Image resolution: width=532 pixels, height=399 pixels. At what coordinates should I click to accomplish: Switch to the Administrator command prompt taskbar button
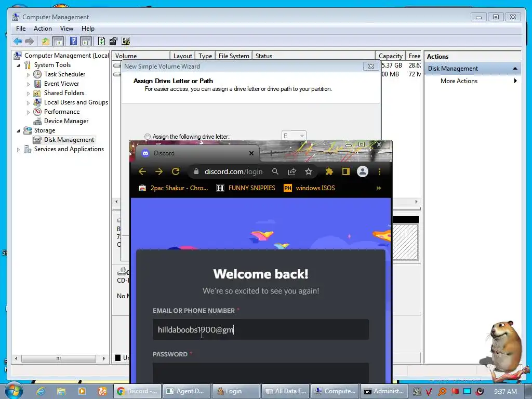click(383, 391)
